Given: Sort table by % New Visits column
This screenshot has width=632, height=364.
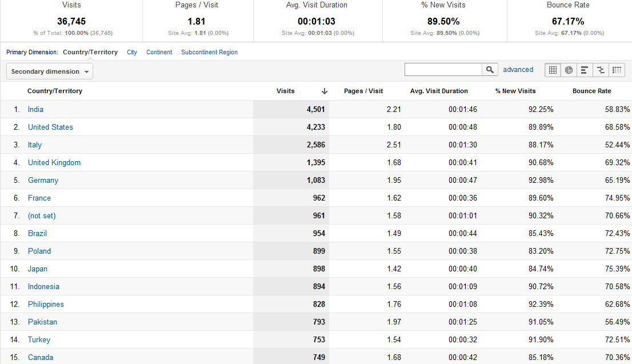Looking at the screenshot, I should point(515,91).
